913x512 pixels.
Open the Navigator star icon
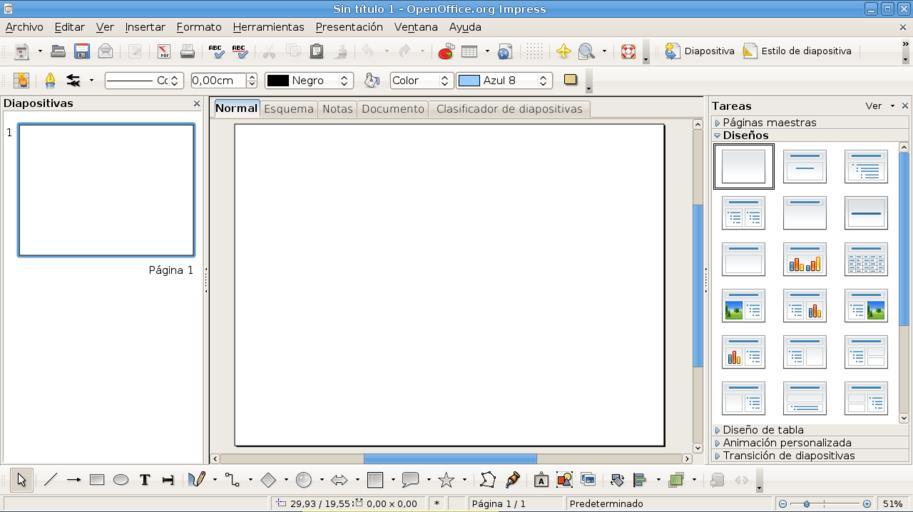point(563,51)
